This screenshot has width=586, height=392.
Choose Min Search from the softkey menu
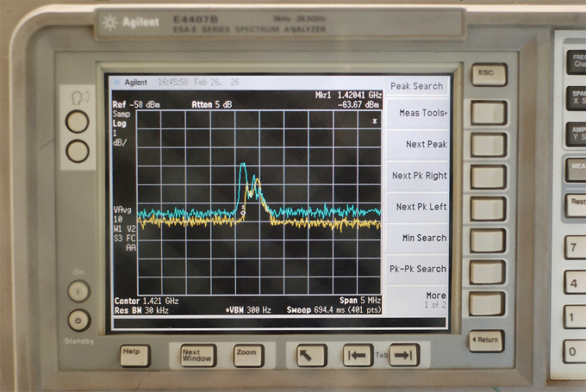click(x=424, y=238)
